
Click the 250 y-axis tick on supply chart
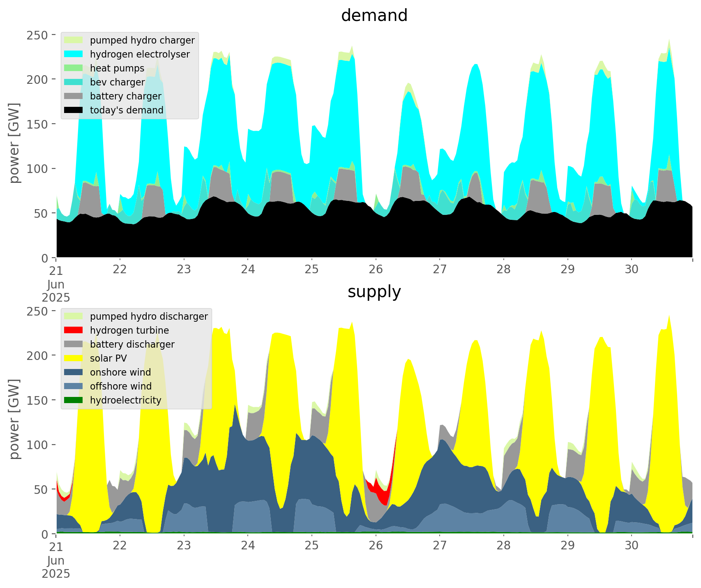(37, 311)
